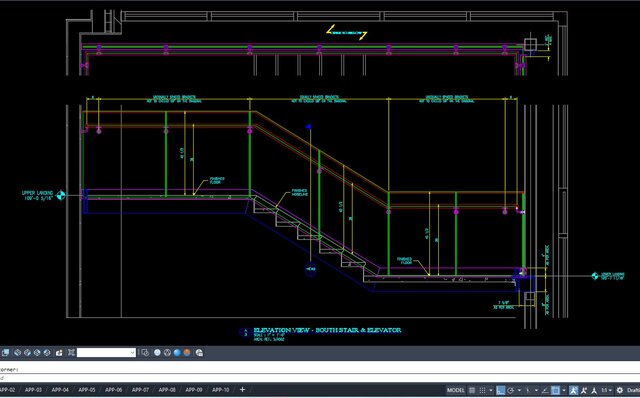Click the named views manager icon
Screen dimensions: 640x398
[71, 352]
